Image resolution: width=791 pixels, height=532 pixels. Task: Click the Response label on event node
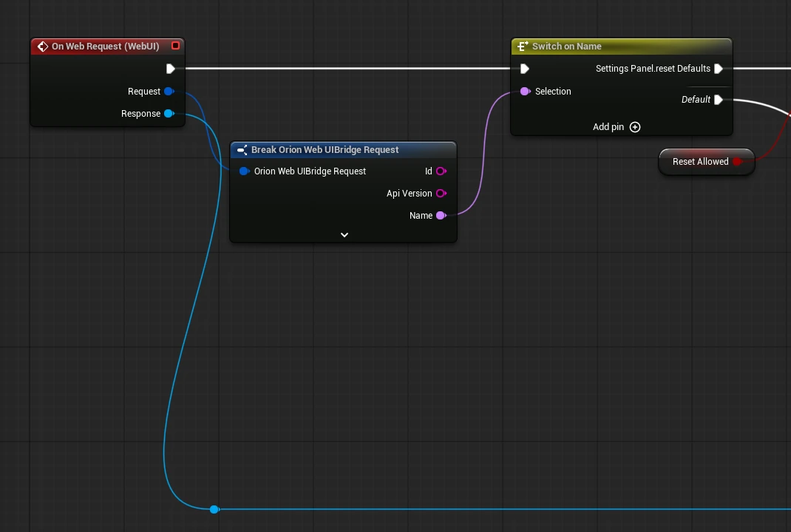(140, 114)
